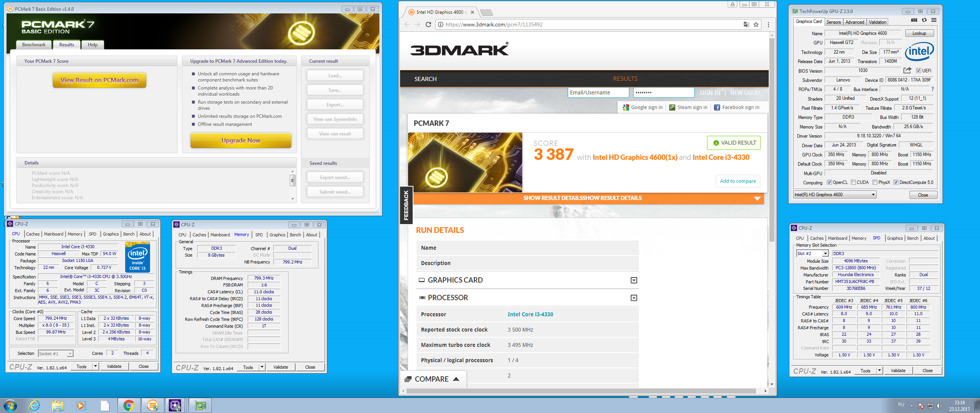Click the Chrome user profile icon
Viewport: 980px width, 413px height.
732,4
